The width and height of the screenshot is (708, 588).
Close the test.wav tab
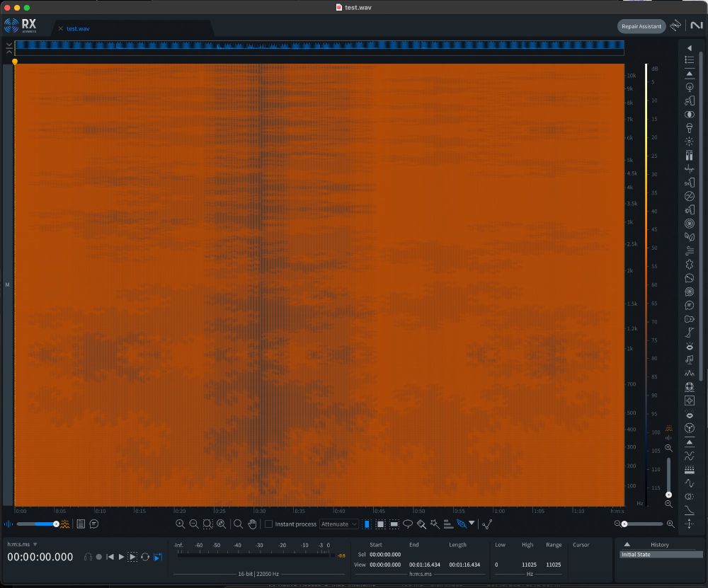coord(60,28)
